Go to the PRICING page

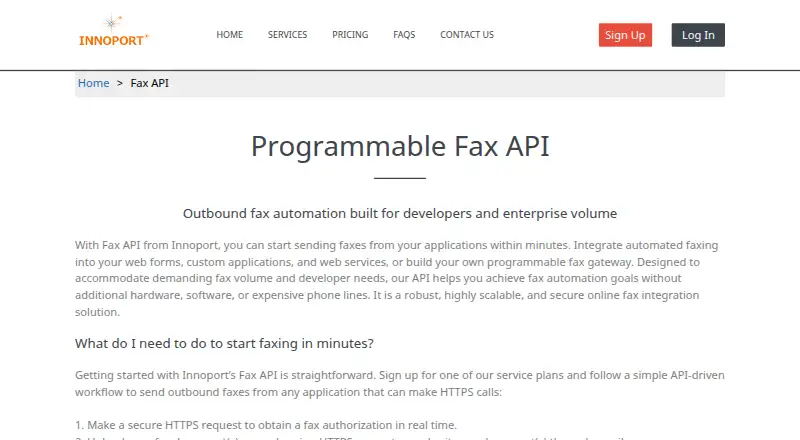pos(350,35)
